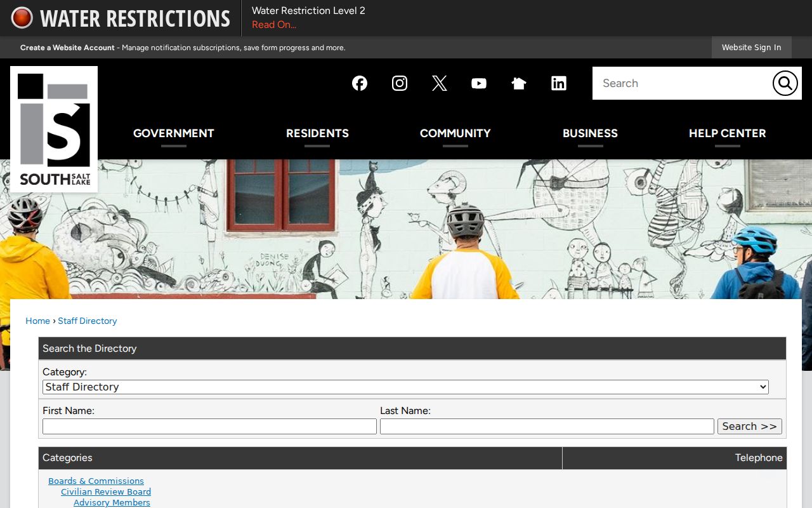
Task: Click the South Salt Lake logo
Action: pyautogui.click(x=54, y=129)
